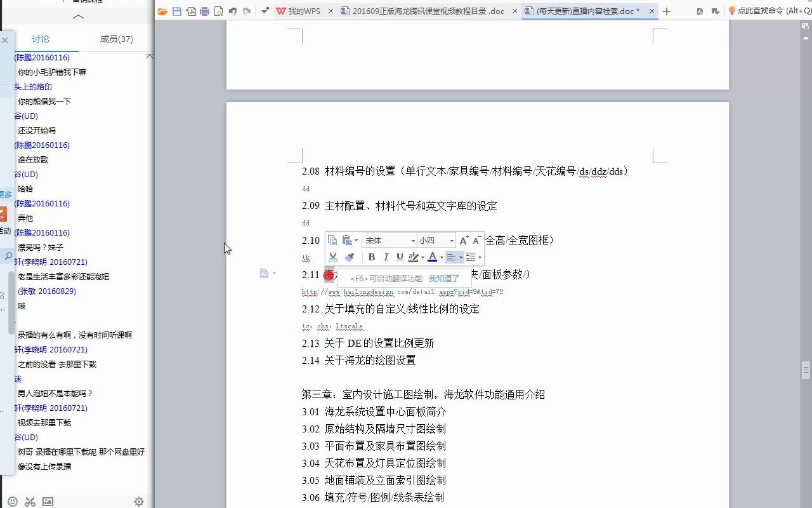Image resolution: width=812 pixels, height=508 pixels.
Task: Open a file with the folder icon
Action: 162,11
